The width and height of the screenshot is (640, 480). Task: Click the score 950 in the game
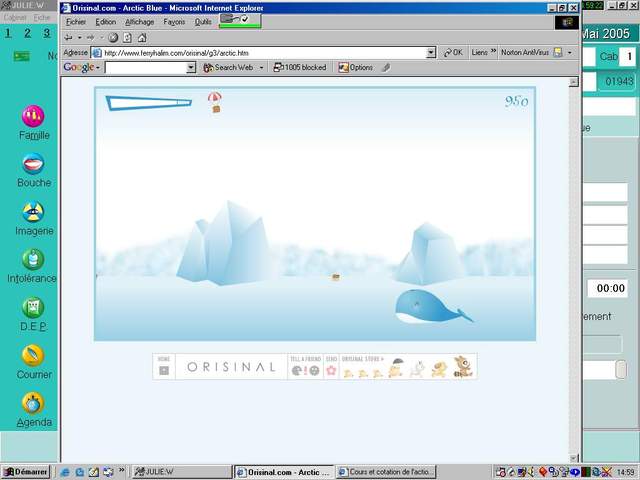coord(516,101)
